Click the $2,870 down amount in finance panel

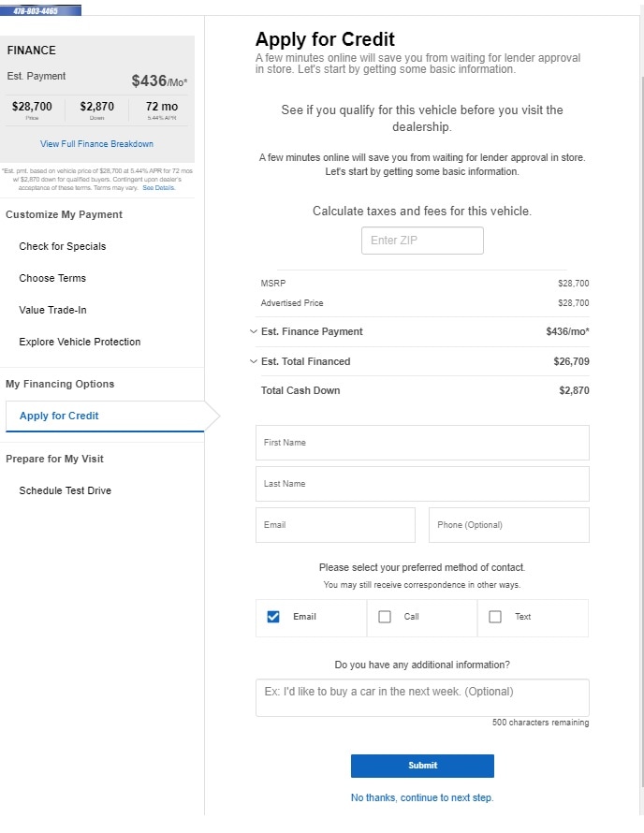(x=96, y=107)
